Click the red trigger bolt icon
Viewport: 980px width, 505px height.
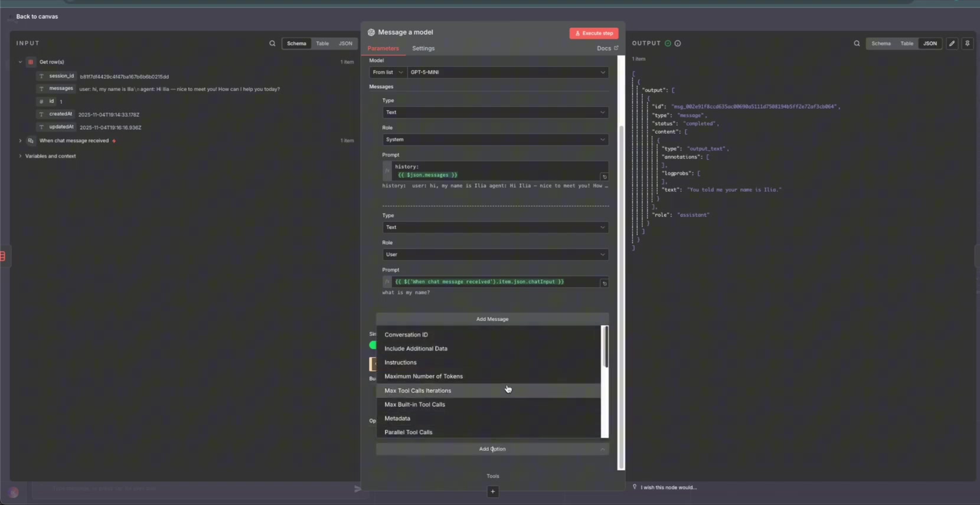(114, 141)
